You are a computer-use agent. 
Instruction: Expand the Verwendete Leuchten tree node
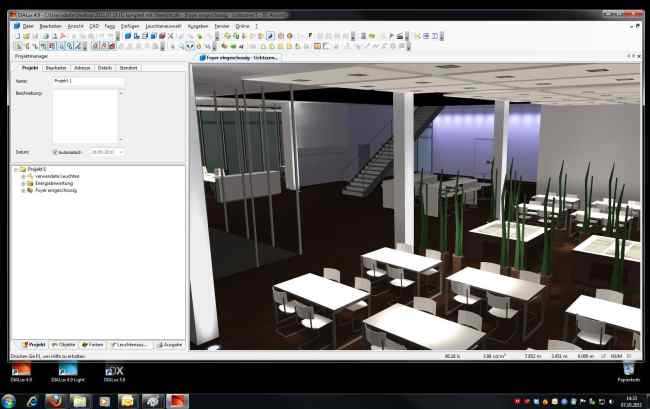pos(24,176)
